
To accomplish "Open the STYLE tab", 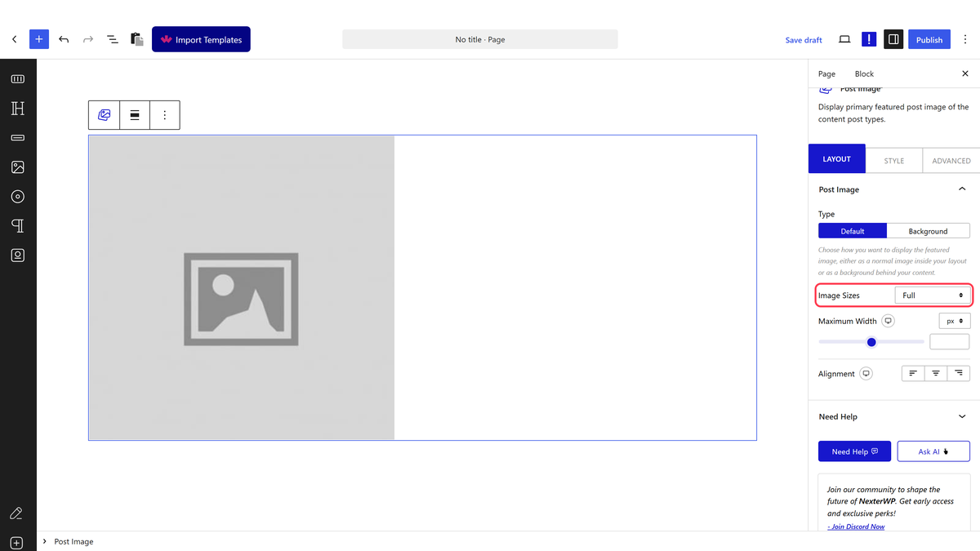I will coord(894,161).
